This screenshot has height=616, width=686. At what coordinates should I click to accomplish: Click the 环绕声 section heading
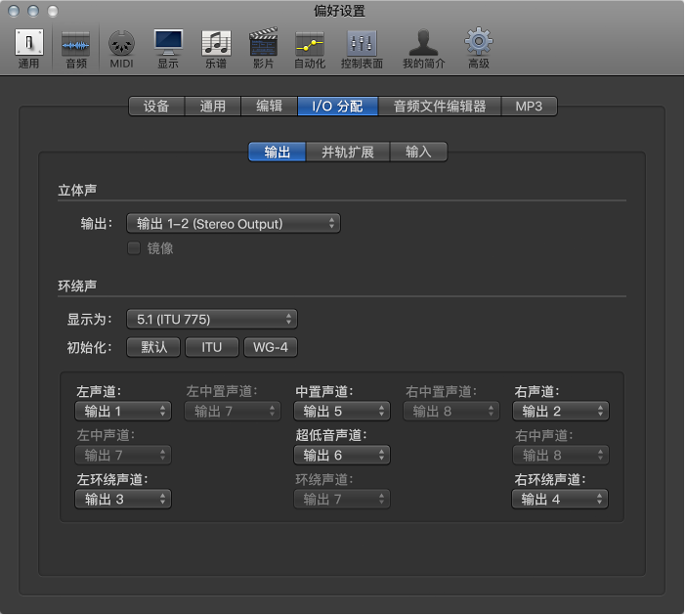[x=77, y=286]
